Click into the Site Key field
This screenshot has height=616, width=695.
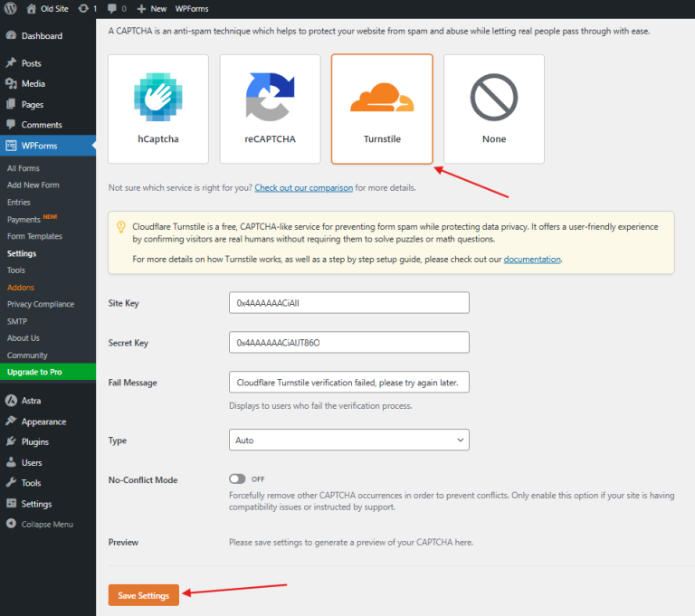coord(348,303)
